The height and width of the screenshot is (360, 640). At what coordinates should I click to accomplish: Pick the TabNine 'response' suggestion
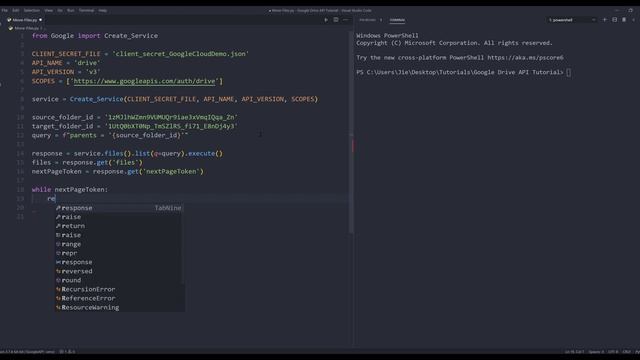tap(118, 208)
